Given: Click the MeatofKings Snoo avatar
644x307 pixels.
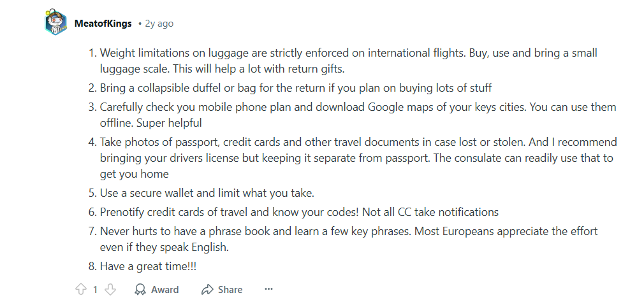Looking at the screenshot, I should [x=55, y=24].
